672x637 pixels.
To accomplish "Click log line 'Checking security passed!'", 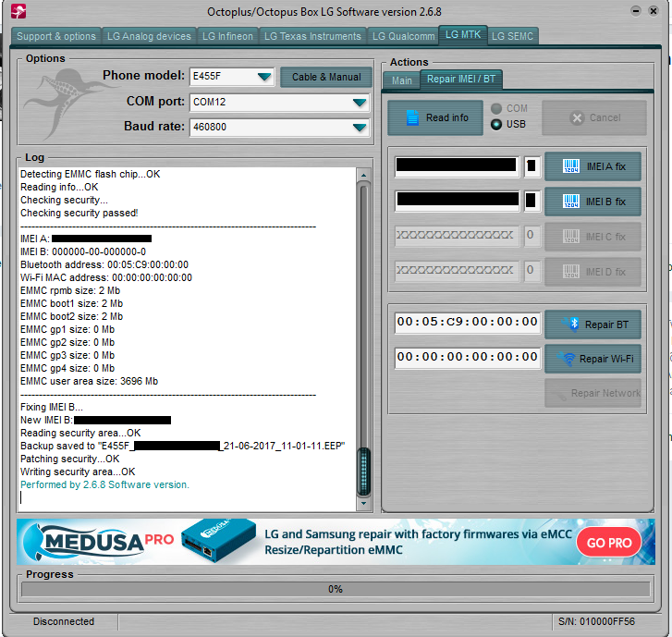I will coord(79,213).
